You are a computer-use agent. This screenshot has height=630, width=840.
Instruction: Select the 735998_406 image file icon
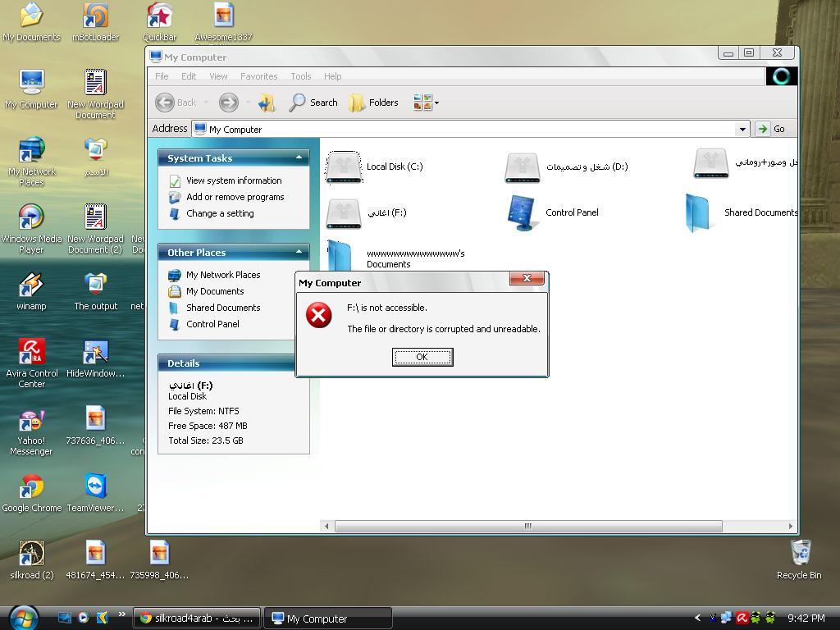(x=159, y=560)
